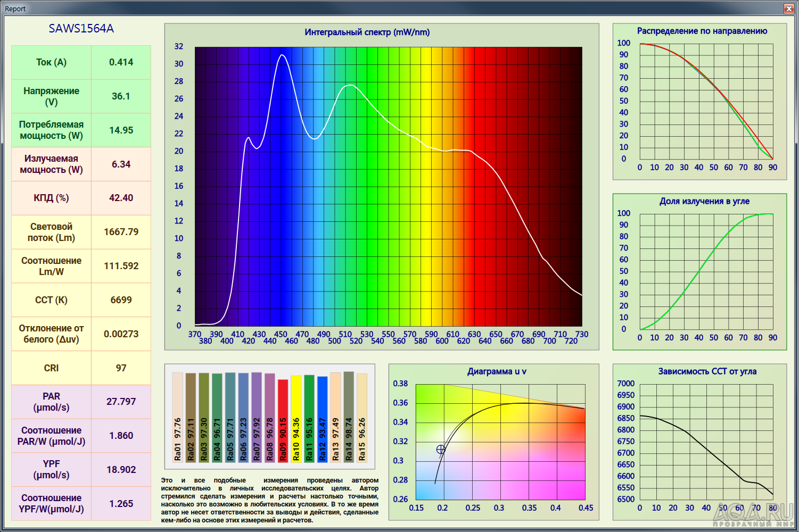Click the chromaticity crosshair marker on u v diagram
Image resolution: width=799 pixels, height=532 pixels.
[441, 450]
